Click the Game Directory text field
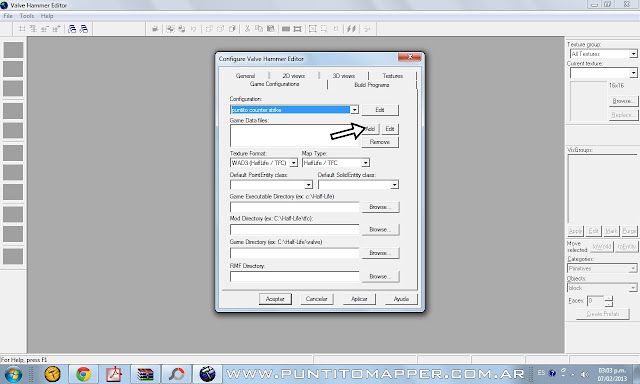 click(295, 253)
